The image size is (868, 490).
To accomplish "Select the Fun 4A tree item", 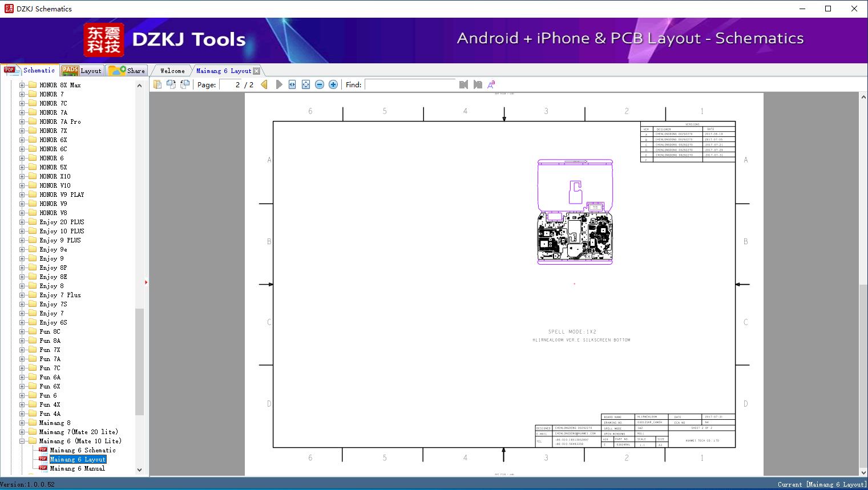I will (x=50, y=414).
